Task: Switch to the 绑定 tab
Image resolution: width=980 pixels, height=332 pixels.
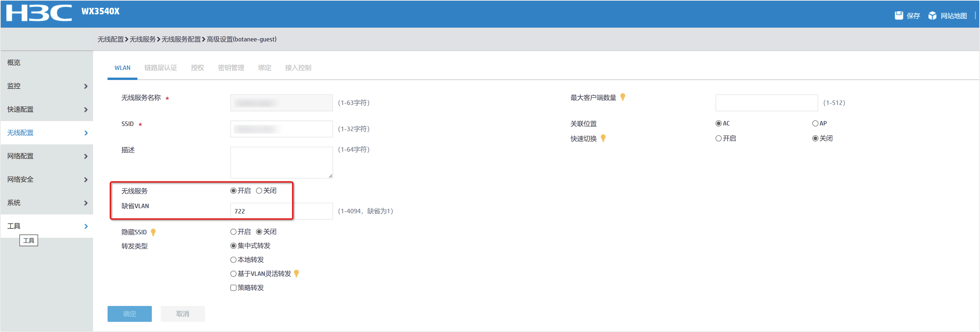Action: click(264, 68)
